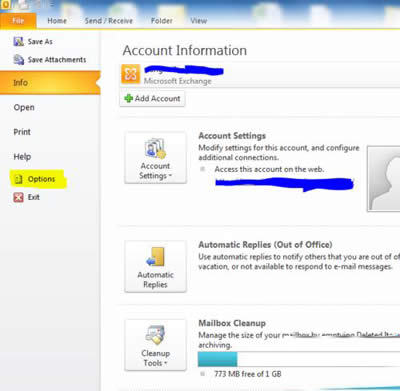The image size is (400, 391).
Task: Open the Print menu item
Action: [22, 132]
